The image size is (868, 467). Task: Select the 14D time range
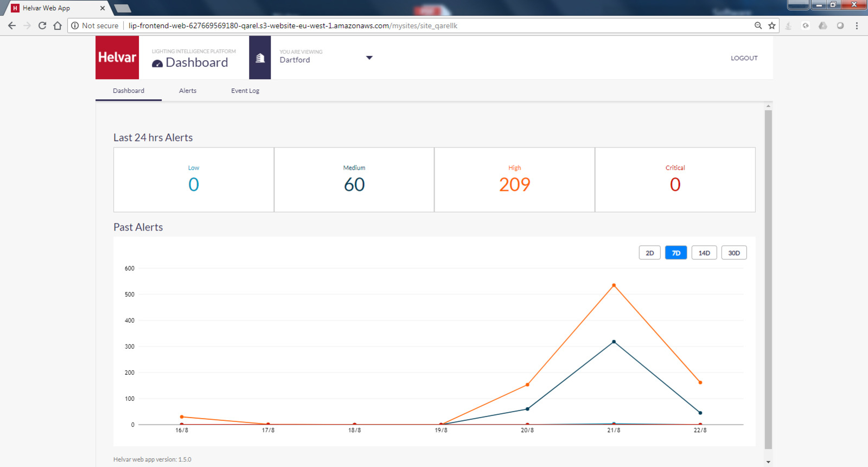pos(704,253)
